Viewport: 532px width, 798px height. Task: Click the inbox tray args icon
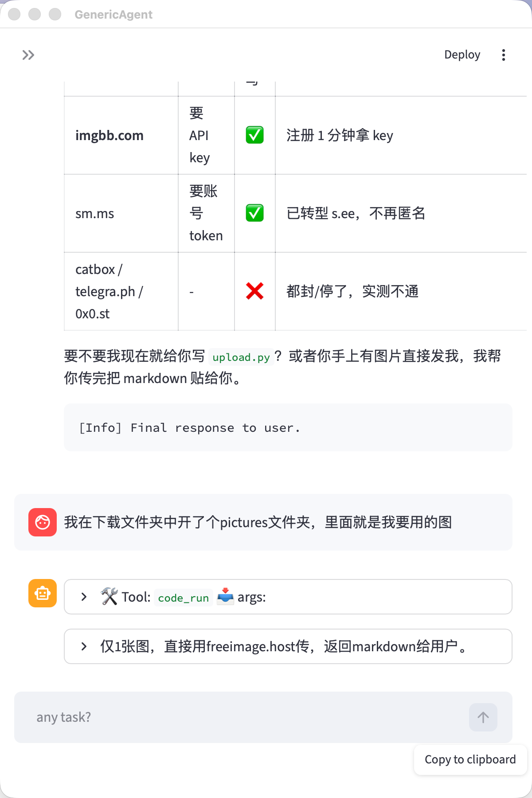[x=225, y=597]
